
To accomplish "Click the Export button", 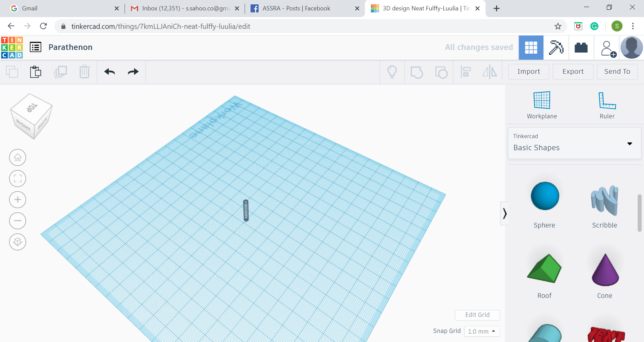I will click(x=573, y=72).
